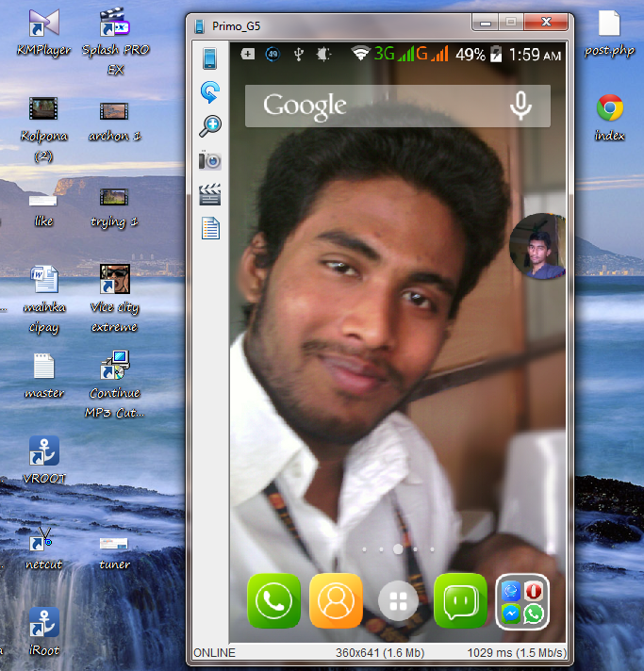Tap the Google voice search microphone
Screen dimensions: 644x671
520,106
